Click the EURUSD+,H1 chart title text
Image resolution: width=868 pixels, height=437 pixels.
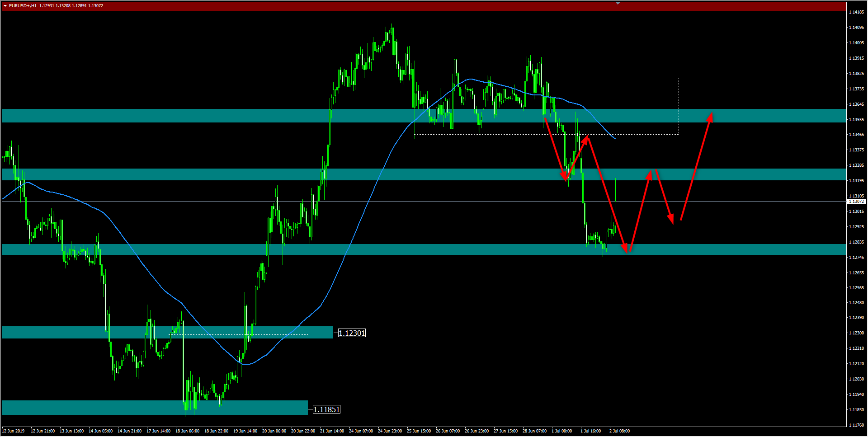tap(23, 6)
